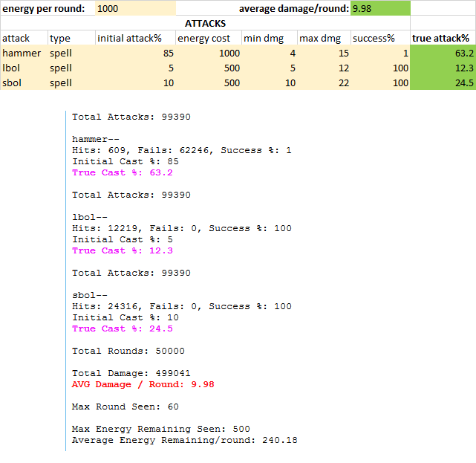
Task: Click the 'energy per round:' label
Action: click(43, 8)
